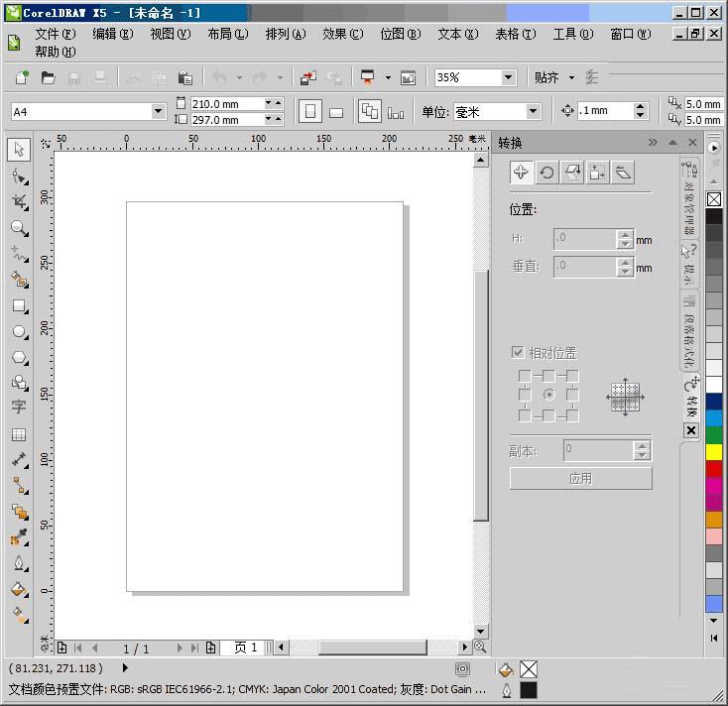728x706 pixels.
Task: Open the 毫米 units dropdown
Action: pyautogui.click(x=533, y=112)
